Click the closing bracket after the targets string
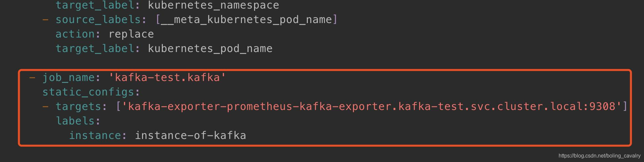Image resolution: width=644 pixels, height=162 pixels. (x=625, y=107)
